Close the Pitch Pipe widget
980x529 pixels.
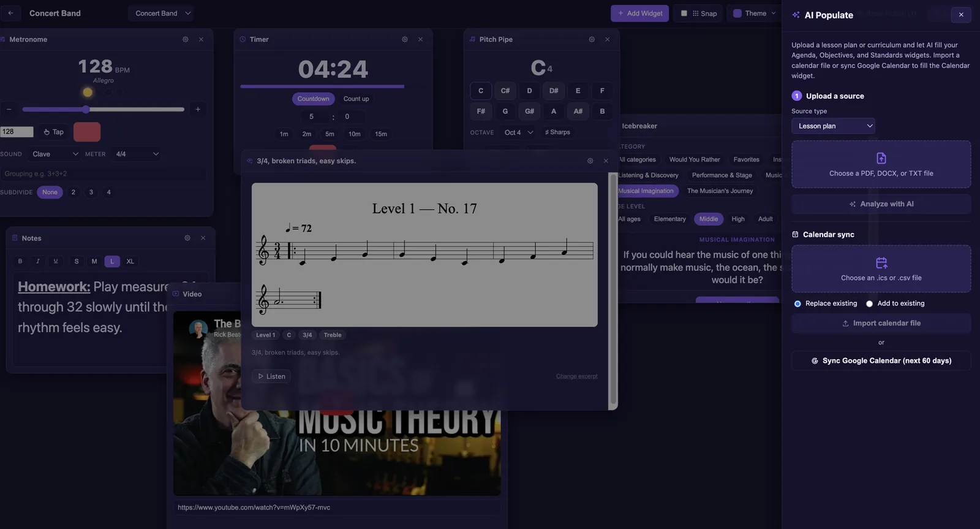[x=608, y=39]
